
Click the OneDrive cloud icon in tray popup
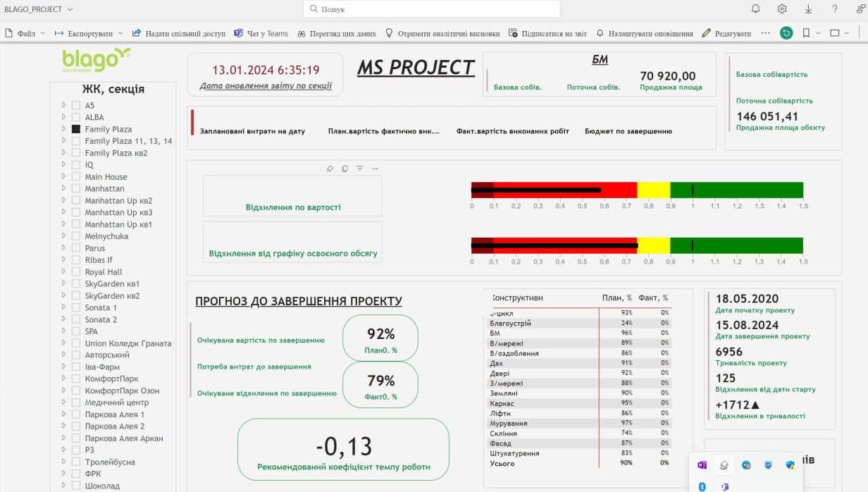pos(724,465)
